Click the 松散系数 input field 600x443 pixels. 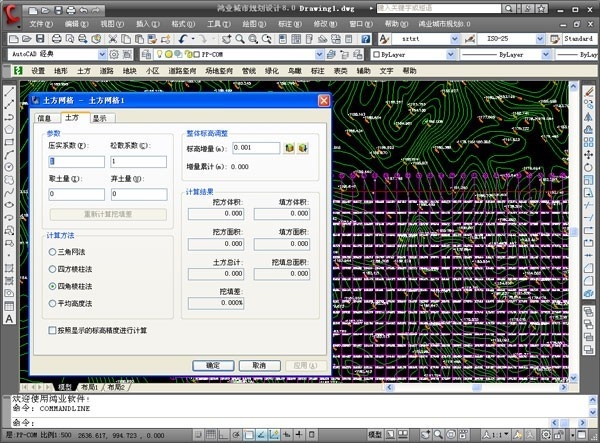click(139, 161)
